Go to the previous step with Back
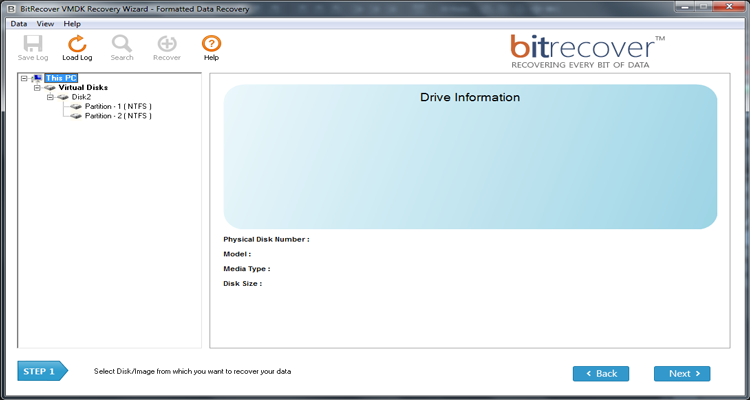 click(x=601, y=374)
